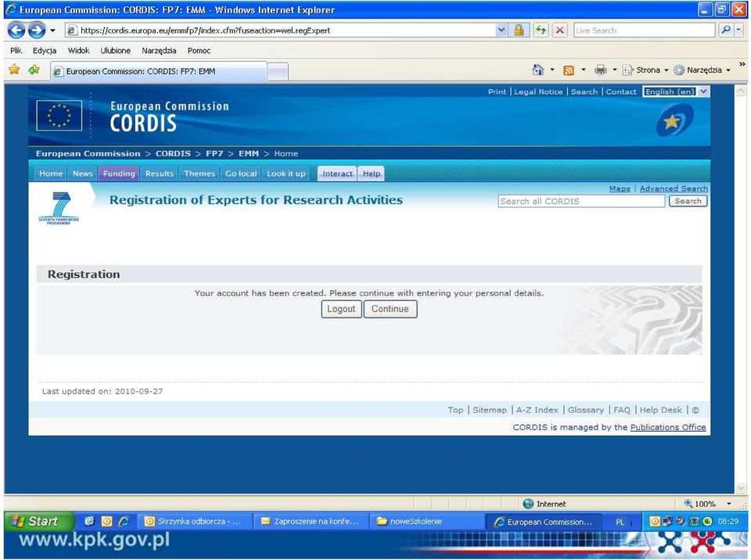Open the Edycja menu
The image size is (751, 560).
[x=45, y=50]
